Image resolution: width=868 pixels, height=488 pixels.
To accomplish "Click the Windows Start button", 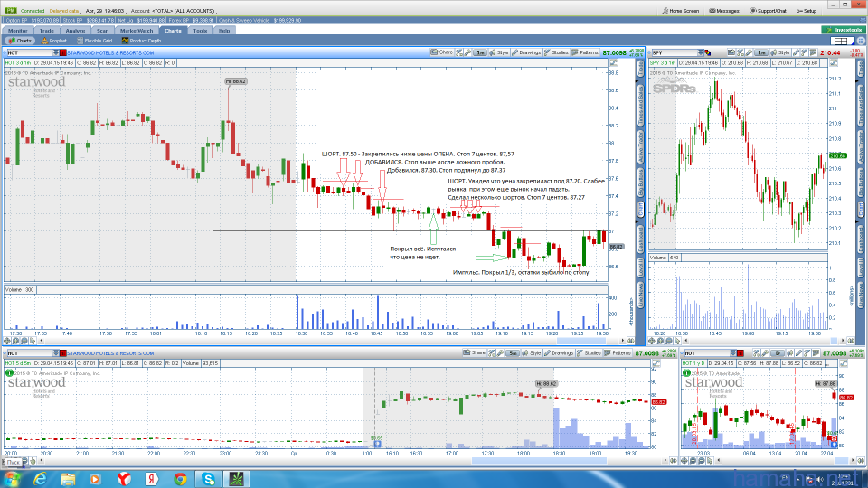I will pyautogui.click(x=12, y=479).
